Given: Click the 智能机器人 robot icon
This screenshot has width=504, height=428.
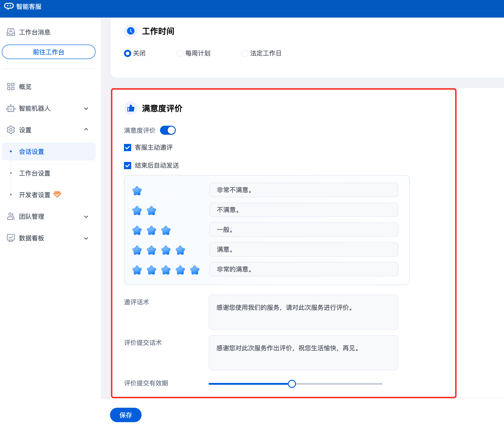Looking at the screenshot, I should point(11,108).
